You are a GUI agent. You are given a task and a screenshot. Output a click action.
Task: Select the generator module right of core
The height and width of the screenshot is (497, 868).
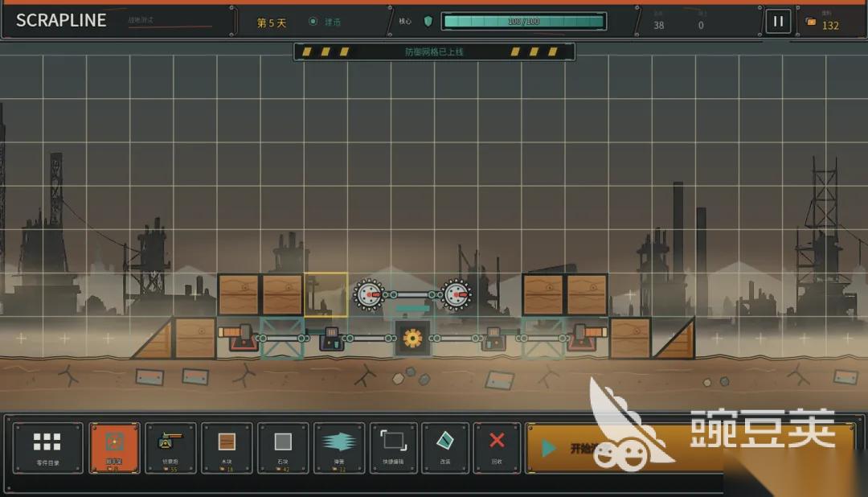click(x=493, y=338)
